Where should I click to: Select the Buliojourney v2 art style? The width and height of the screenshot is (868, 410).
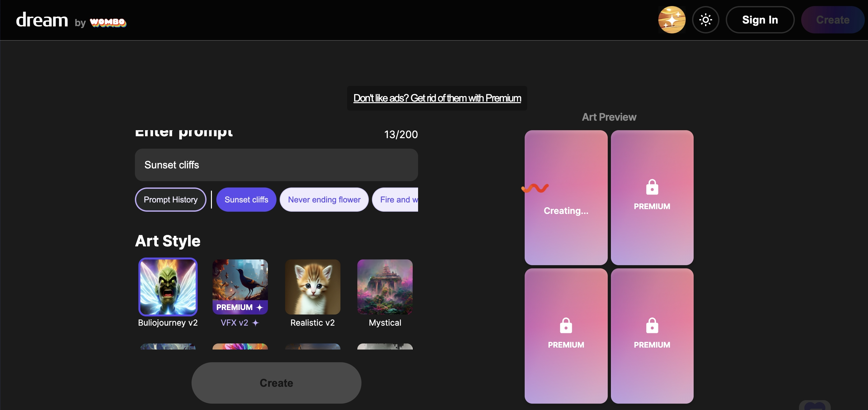tap(168, 287)
